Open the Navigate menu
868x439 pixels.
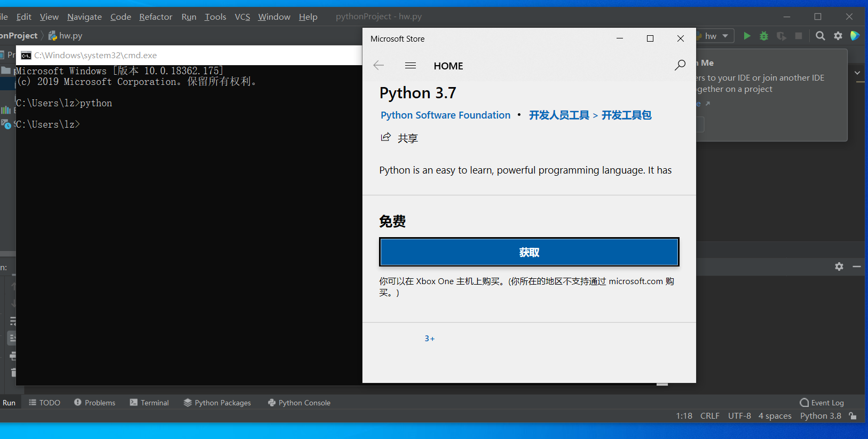pyautogui.click(x=84, y=17)
